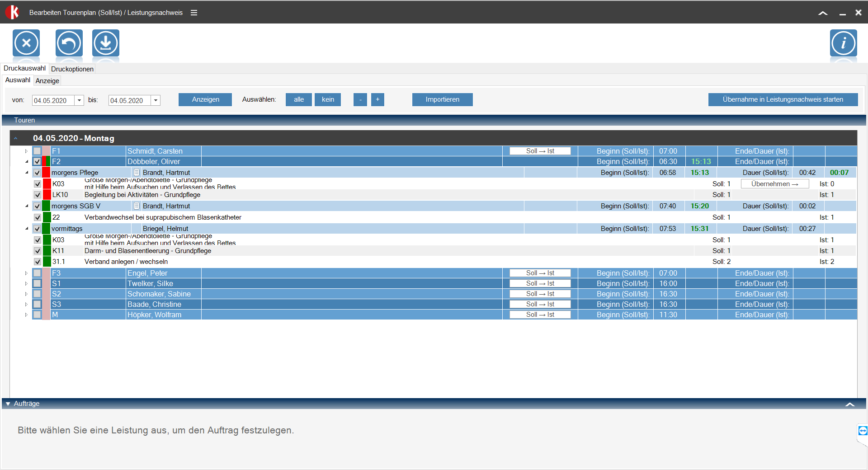Click the kein selection button
This screenshot has height=470, width=868.
tap(328, 99)
